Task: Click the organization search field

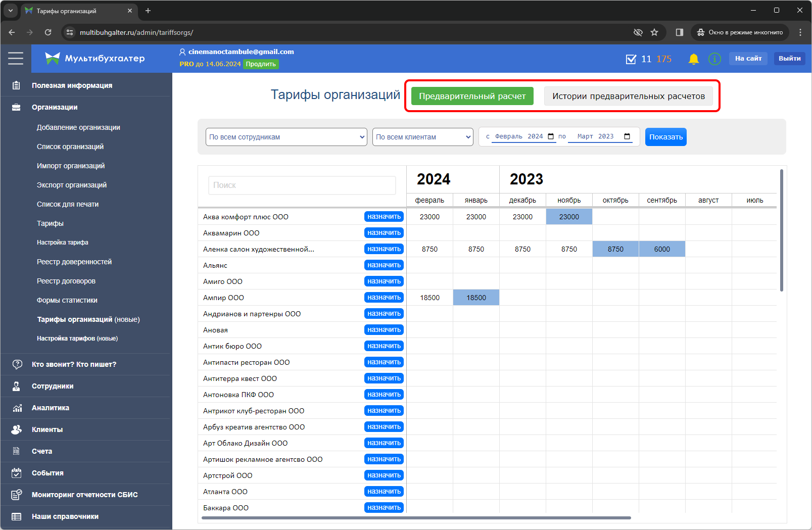Action: pos(302,185)
